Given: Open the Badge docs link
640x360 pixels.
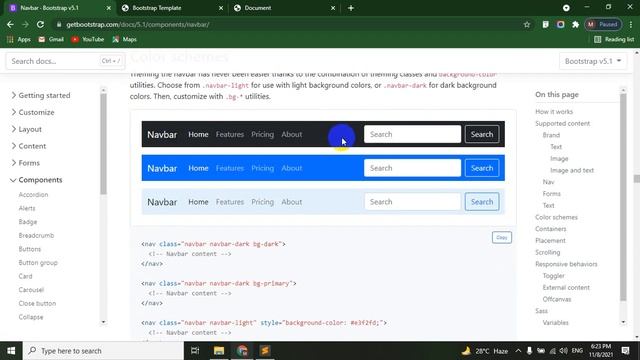Looking at the screenshot, I should pos(28,222).
